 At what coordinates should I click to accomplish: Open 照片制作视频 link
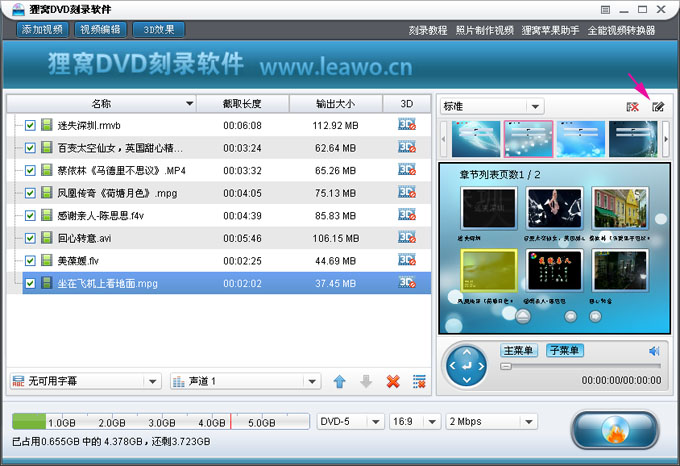[x=484, y=30]
